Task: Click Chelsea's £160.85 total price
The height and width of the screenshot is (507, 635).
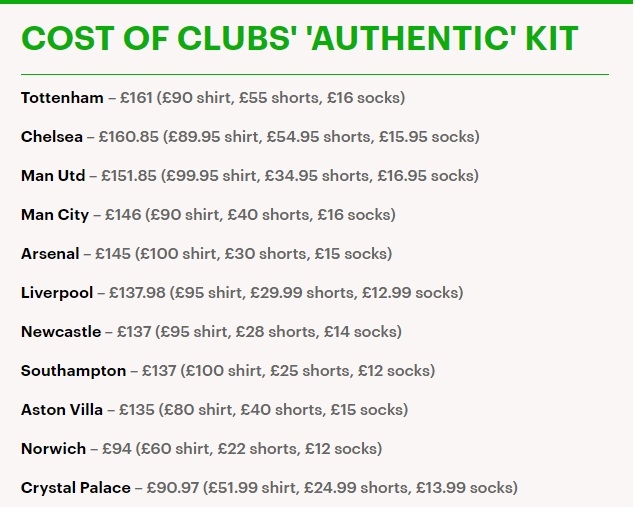Action: point(128,137)
